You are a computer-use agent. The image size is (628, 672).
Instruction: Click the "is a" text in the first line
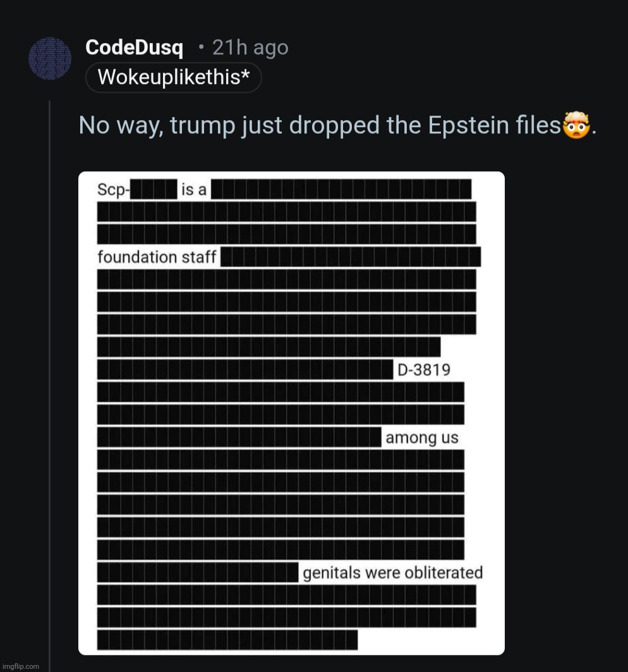click(194, 190)
